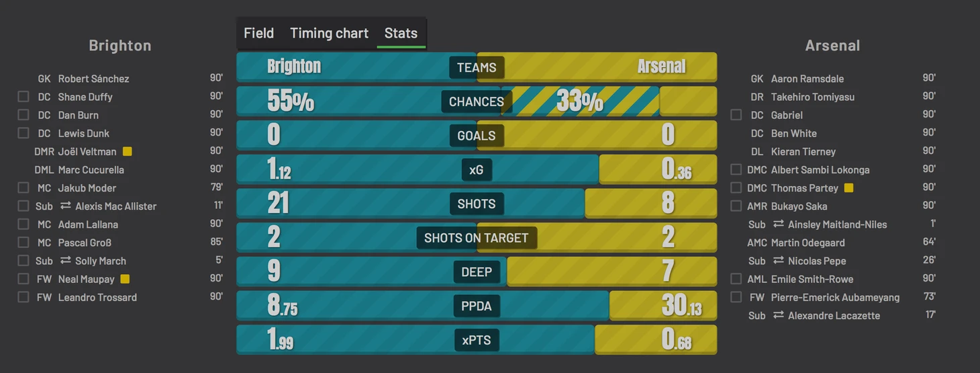Viewport: 980px width, 373px height.
Task: Click Joël Veltman's yellow card icon
Action: pyautogui.click(x=127, y=151)
